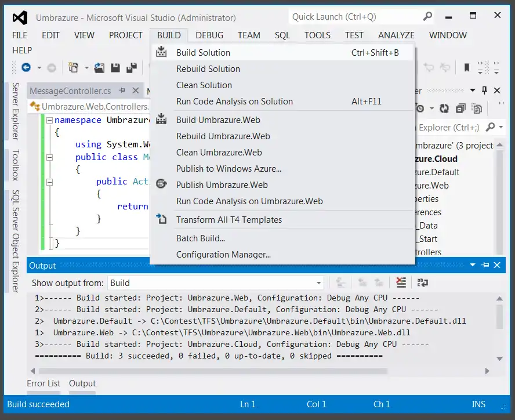Screen dimensions: 515x420
Task: Toggle auto hide pin on Output panel
Action: point(485,265)
